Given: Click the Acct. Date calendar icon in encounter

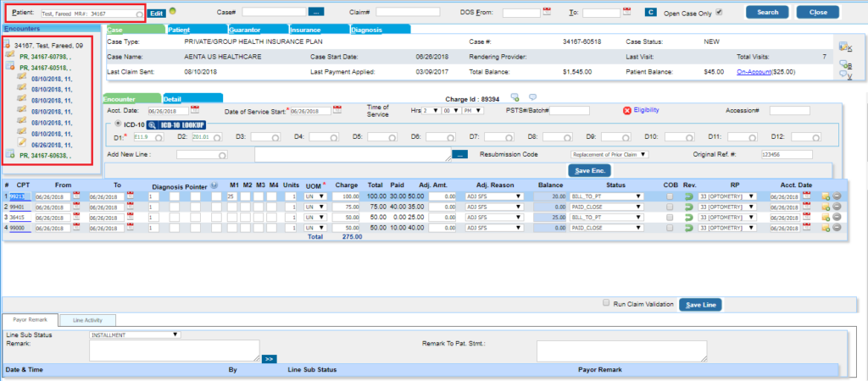Looking at the screenshot, I should tap(194, 110).
